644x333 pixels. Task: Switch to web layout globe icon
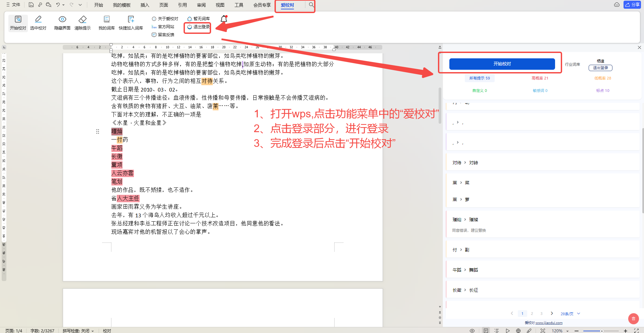pos(518,331)
